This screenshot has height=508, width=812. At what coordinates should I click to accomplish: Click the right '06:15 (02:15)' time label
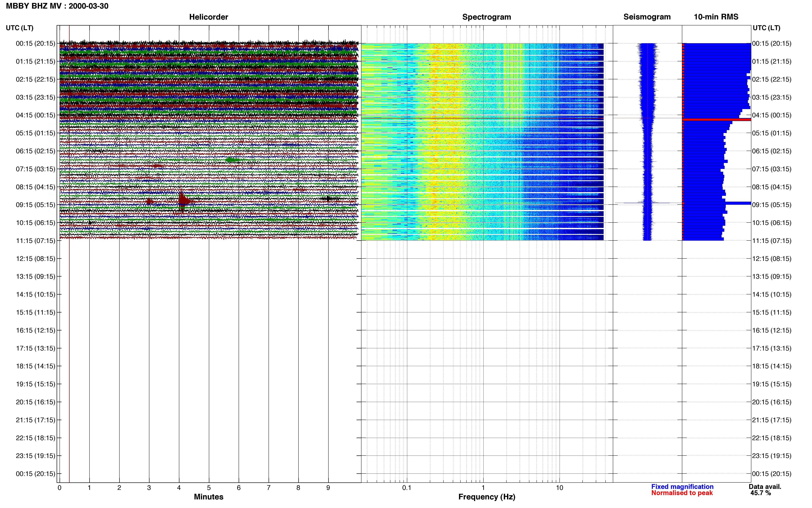tap(772, 151)
